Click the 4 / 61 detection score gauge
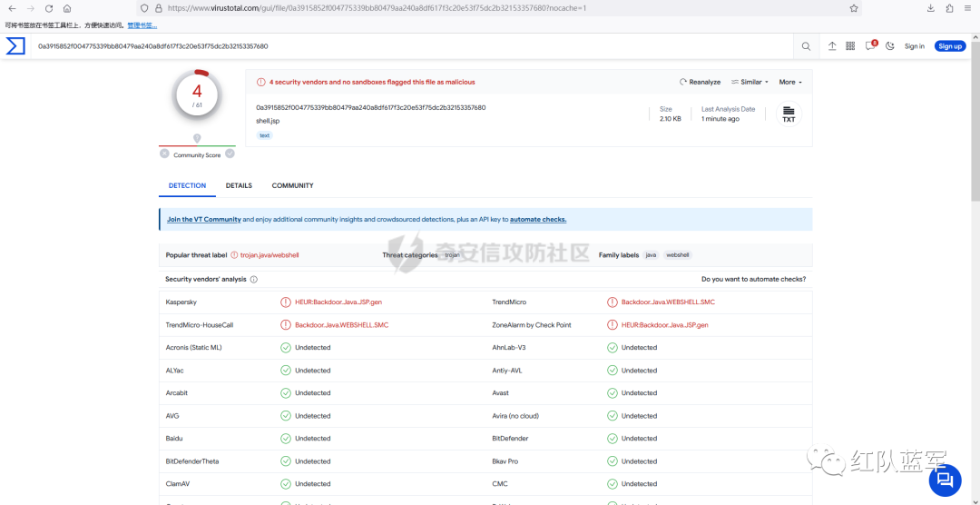 [x=197, y=94]
